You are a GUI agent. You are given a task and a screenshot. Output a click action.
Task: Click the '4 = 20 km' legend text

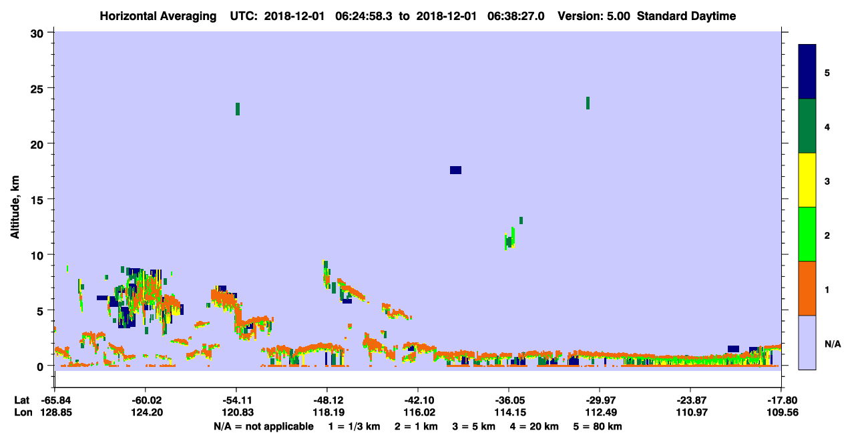coord(534,426)
